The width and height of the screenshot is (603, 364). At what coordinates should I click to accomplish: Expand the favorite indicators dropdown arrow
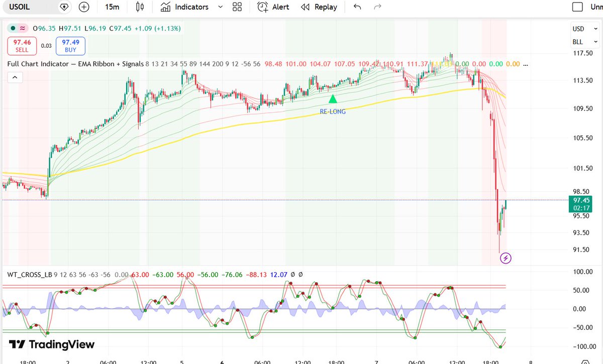point(220,7)
